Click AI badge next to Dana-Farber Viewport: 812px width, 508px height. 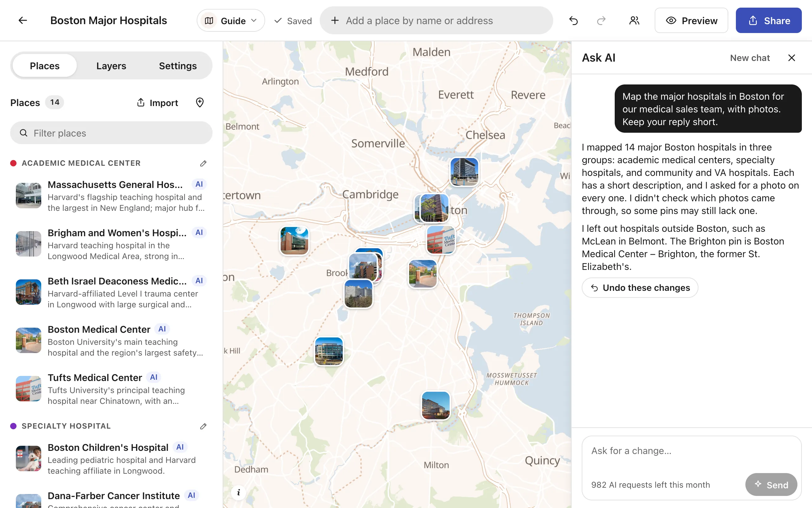(x=191, y=495)
